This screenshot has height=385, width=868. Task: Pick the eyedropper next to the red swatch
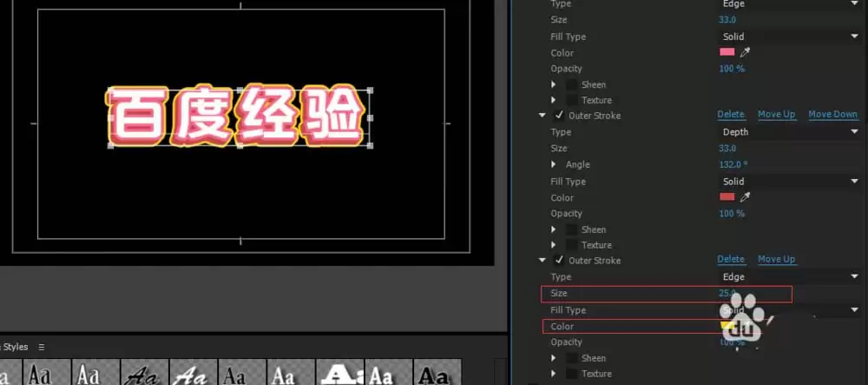coord(745,197)
